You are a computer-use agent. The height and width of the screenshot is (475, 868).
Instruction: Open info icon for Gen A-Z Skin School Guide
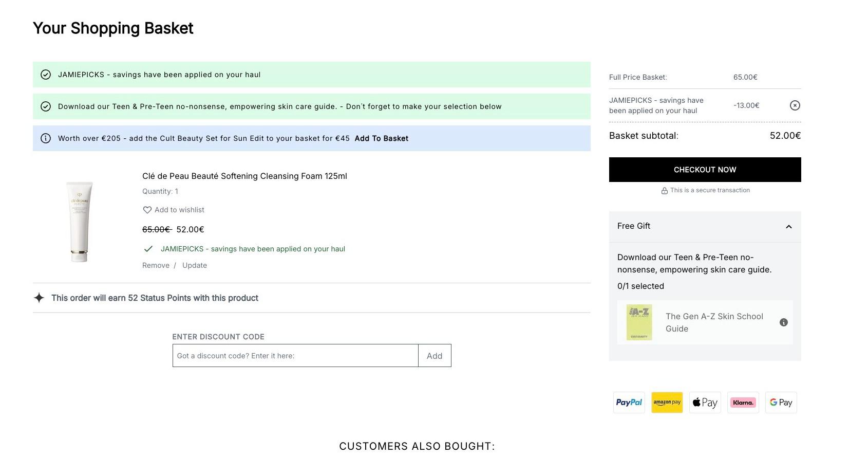(784, 322)
